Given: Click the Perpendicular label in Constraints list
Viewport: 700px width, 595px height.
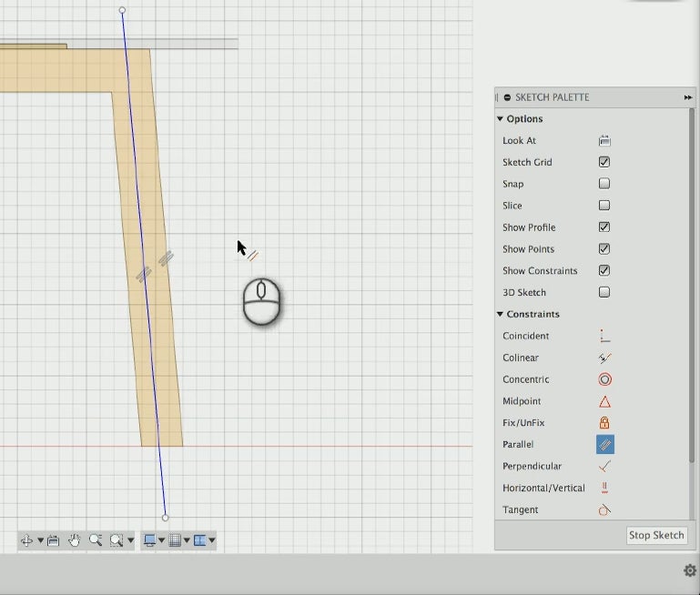Looking at the screenshot, I should (532, 466).
